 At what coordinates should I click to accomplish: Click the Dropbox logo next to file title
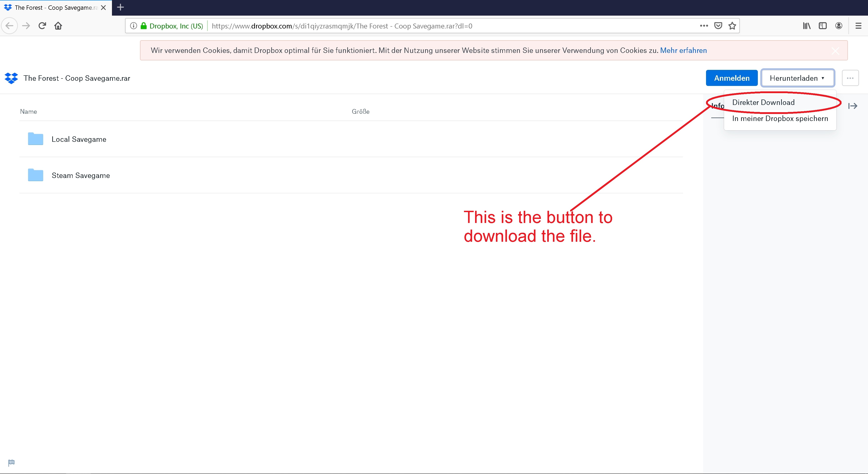(x=11, y=78)
